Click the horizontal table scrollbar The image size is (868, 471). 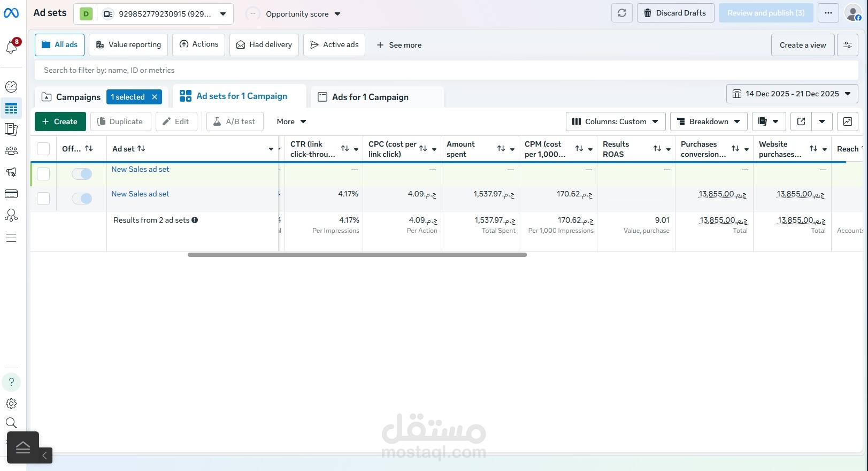click(x=357, y=255)
